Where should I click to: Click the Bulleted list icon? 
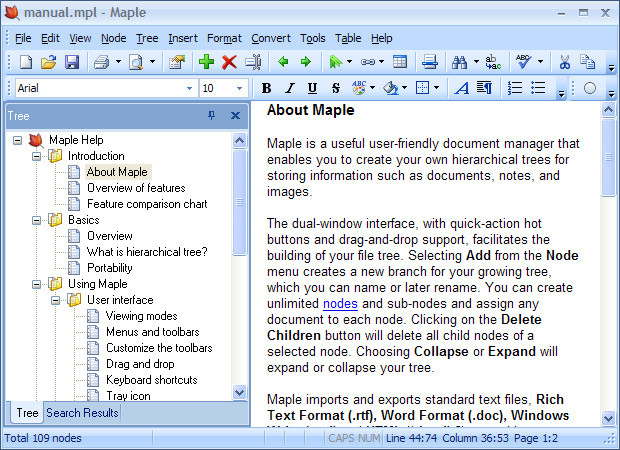pos(538,88)
